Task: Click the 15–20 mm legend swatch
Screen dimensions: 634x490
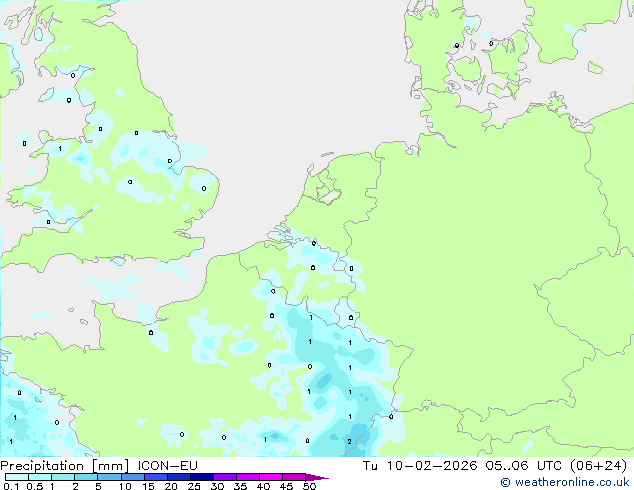Action: [155, 477]
